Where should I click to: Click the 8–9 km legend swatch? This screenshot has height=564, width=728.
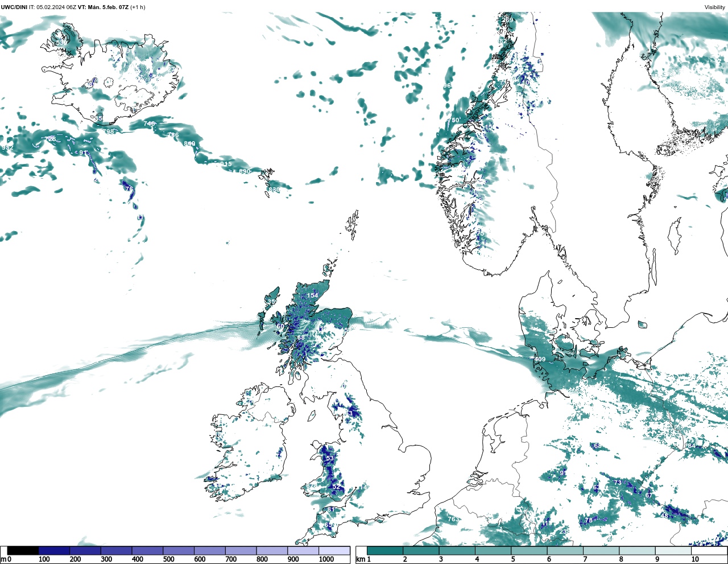(637, 550)
